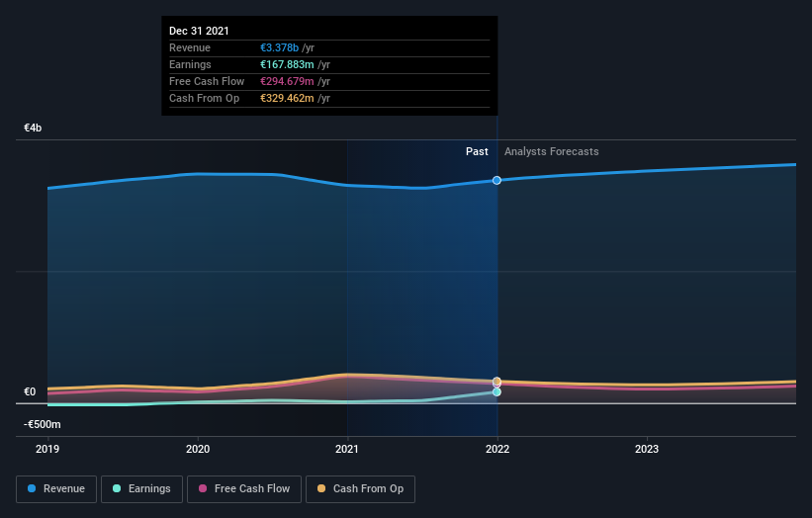Viewport: 812px width, 518px height.
Task: Click the Free Cash Flow label in tooltip
Action: (207, 81)
